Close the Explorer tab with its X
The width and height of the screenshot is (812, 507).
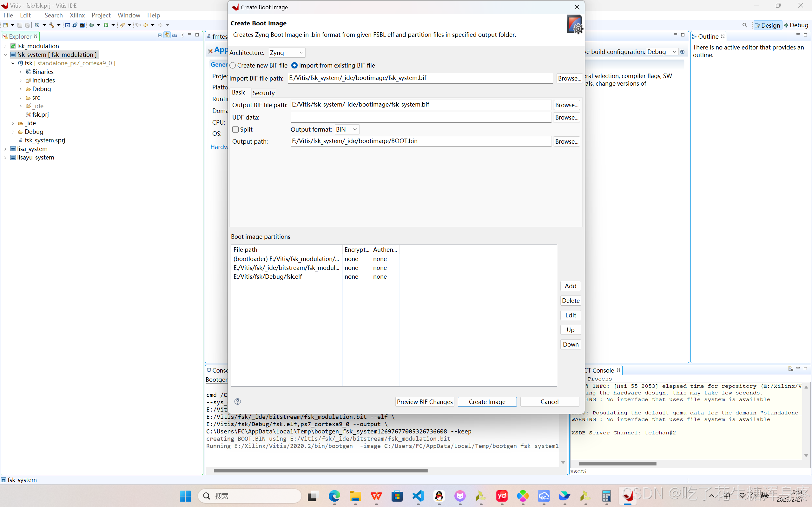[36, 36]
